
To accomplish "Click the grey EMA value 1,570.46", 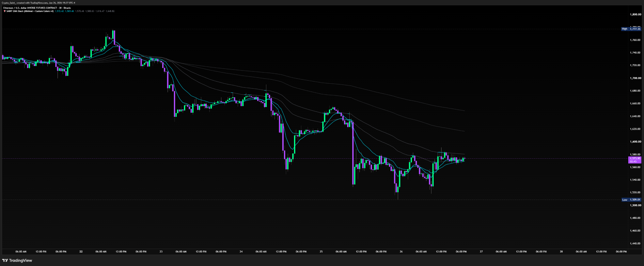I will (x=80, y=11).
